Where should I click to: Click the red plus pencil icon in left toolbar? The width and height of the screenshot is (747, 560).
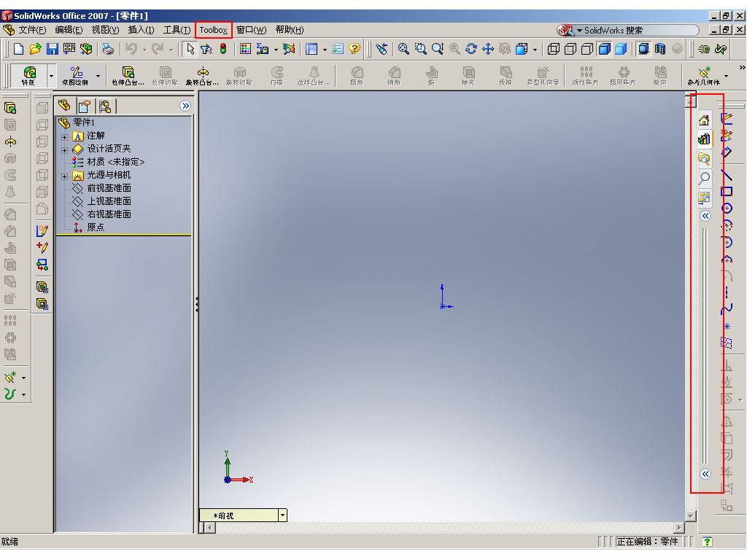pyautogui.click(x=42, y=247)
